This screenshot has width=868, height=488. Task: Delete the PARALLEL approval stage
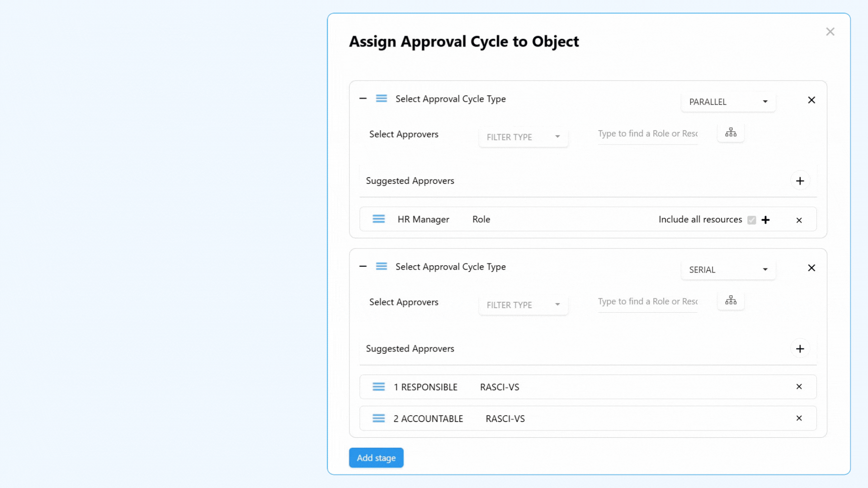[811, 100]
